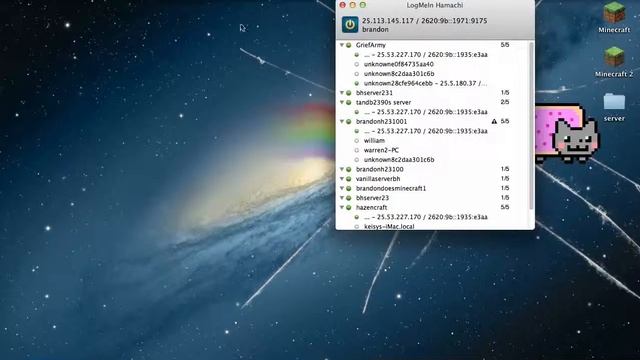Toggle bhserver231 disclosure triangle
The width and height of the screenshot is (640, 360).
tap(342, 93)
